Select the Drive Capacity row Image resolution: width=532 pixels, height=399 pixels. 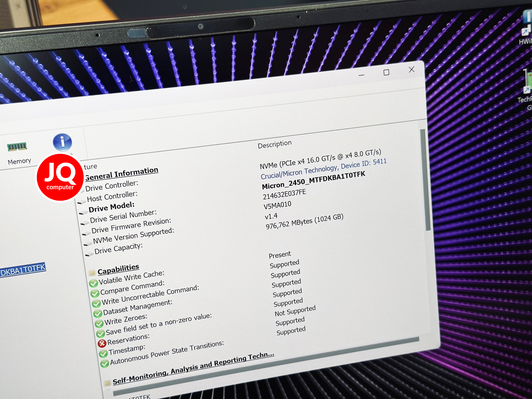pyautogui.click(x=119, y=249)
